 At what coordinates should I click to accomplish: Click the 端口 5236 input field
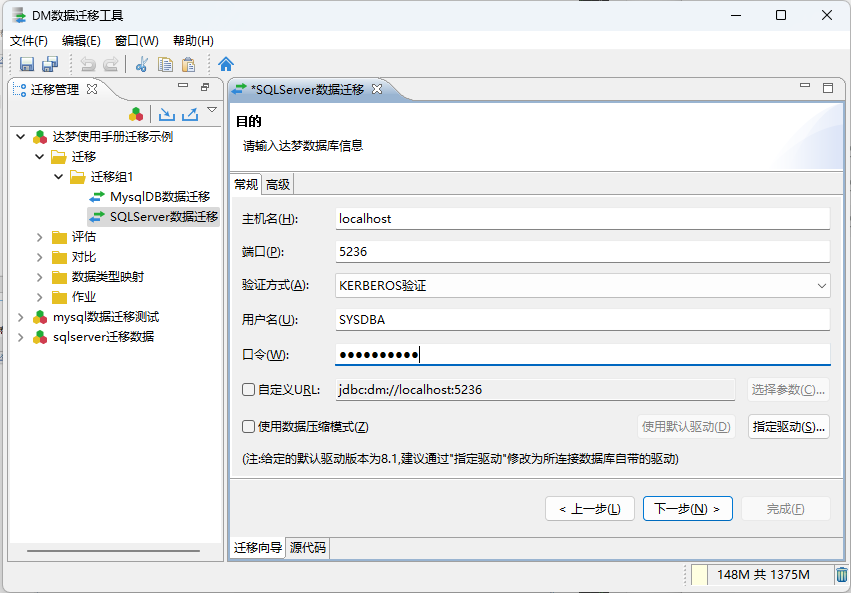click(582, 252)
